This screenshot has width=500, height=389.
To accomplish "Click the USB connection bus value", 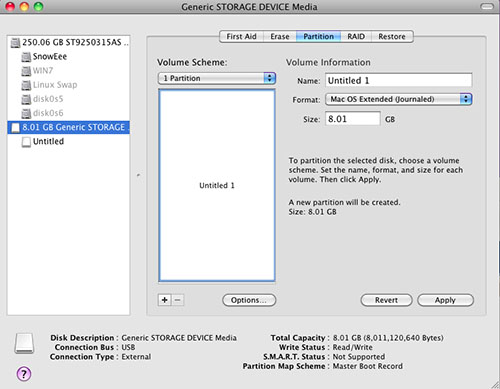I will (x=128, y=347).
